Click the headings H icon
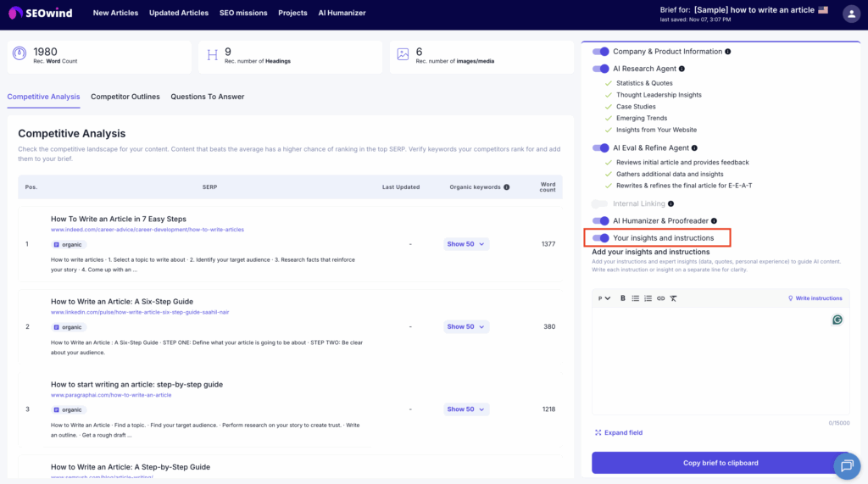The height and width of the screenshot is (484, 868). (x=212, y=54)
